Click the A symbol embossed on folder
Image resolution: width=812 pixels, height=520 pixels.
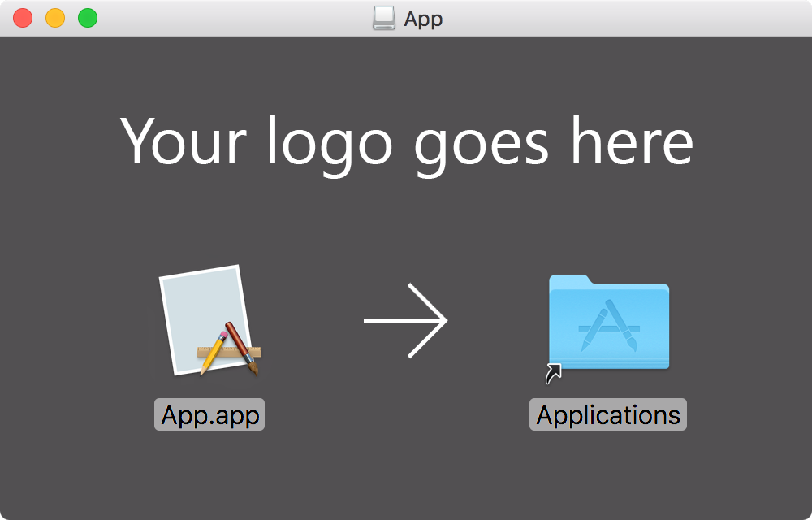point(609,326)
